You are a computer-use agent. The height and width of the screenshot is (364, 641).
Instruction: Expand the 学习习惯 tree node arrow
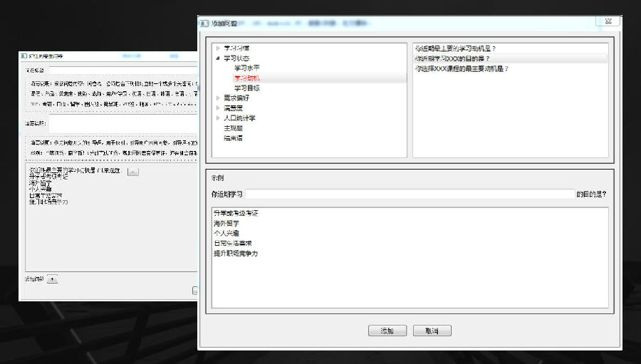point(218,48)
